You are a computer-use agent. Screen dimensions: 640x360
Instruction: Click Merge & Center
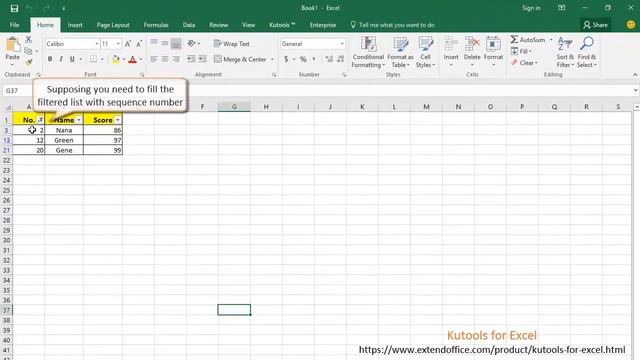pyautogui.click(x=240, y=59)
